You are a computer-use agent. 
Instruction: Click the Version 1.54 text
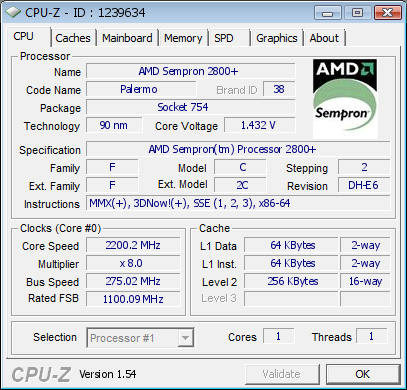(x=108, y=374)
